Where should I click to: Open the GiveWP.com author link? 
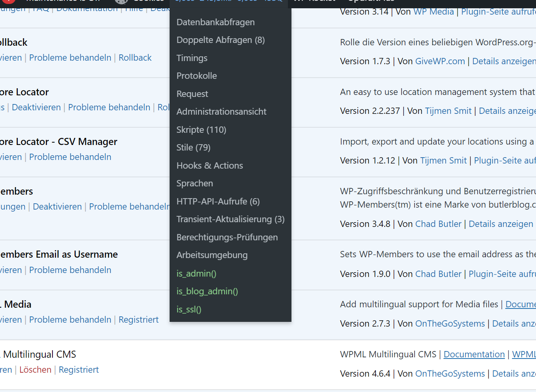[x=440, y=61]
